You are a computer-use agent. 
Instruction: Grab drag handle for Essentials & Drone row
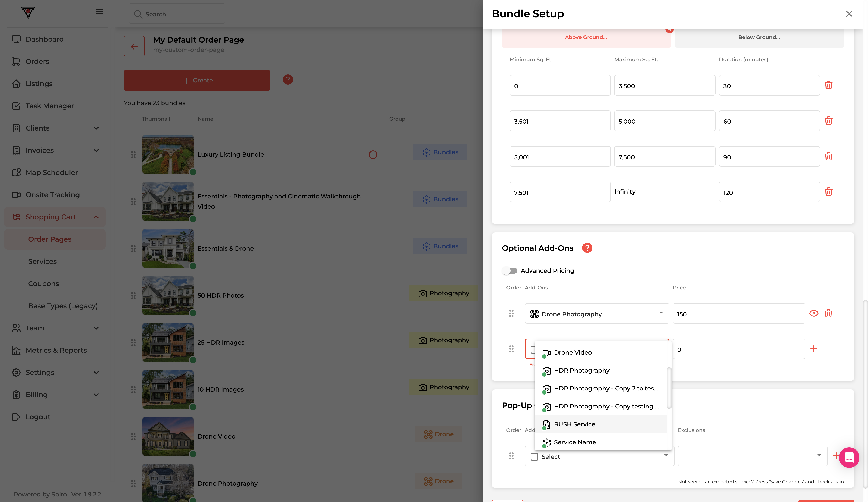coord(133,248)
